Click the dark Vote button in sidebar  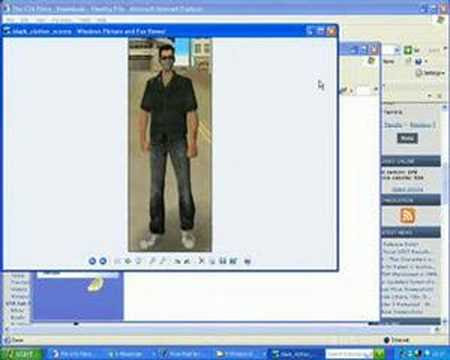[407, 138]
